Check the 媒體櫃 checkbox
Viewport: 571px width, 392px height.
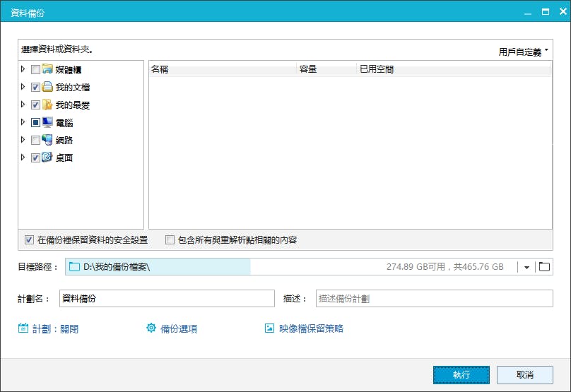tap(35, 69)
